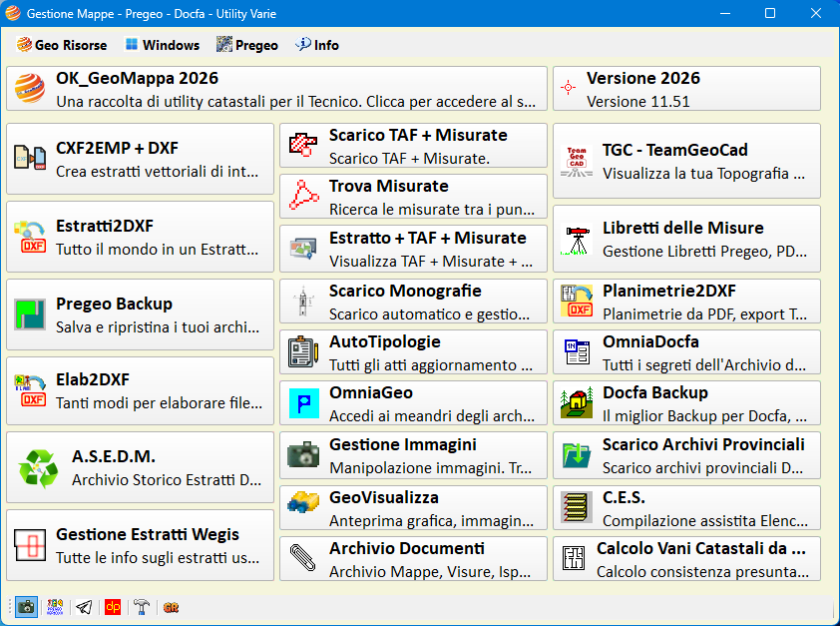840x626 pixels.
Task: Launch Docfa Backup
Action: pyautogui.click(x=686, y=403)
